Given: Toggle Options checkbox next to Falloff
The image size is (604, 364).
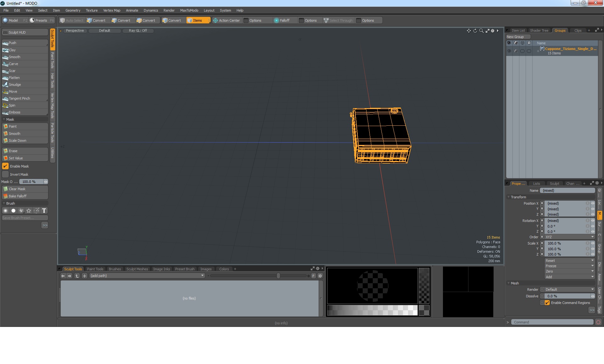Looking at the screenshot, I should point(301,20).
